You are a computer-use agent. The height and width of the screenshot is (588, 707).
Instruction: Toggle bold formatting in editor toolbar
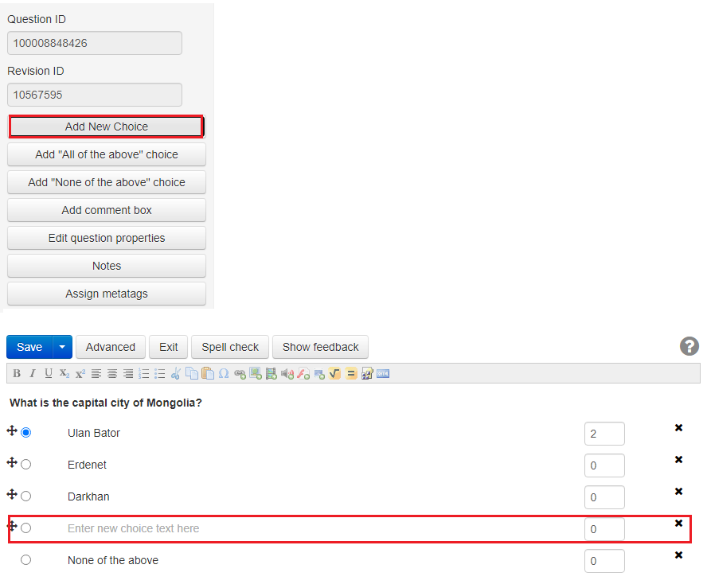pos(17,373)
